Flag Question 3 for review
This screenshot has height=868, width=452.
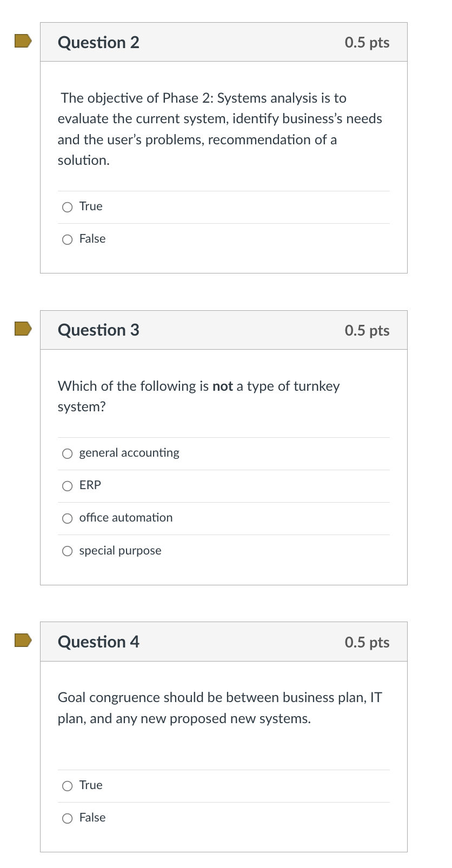coord(24,329)
